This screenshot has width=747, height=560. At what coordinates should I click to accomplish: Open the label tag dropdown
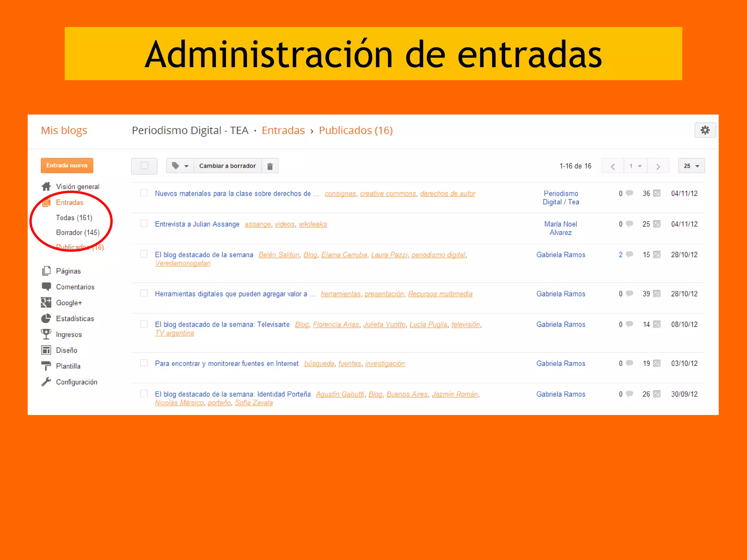(180, 166)
